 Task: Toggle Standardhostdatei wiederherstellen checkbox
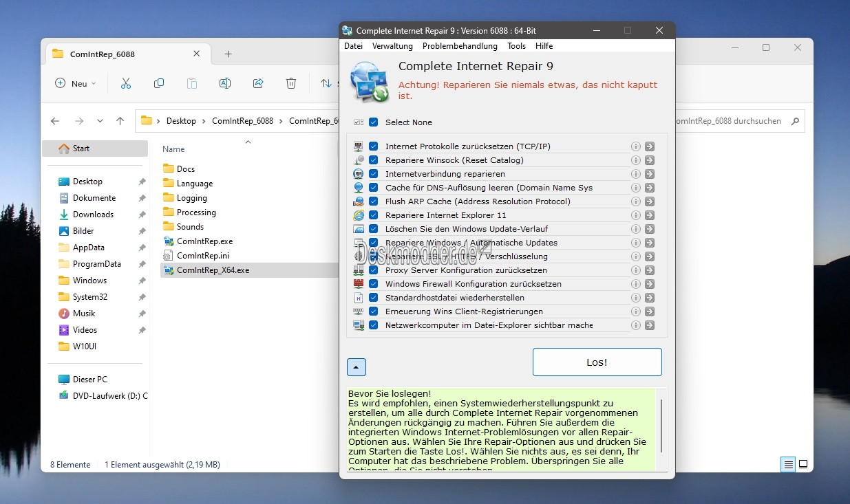coord(374,298)
